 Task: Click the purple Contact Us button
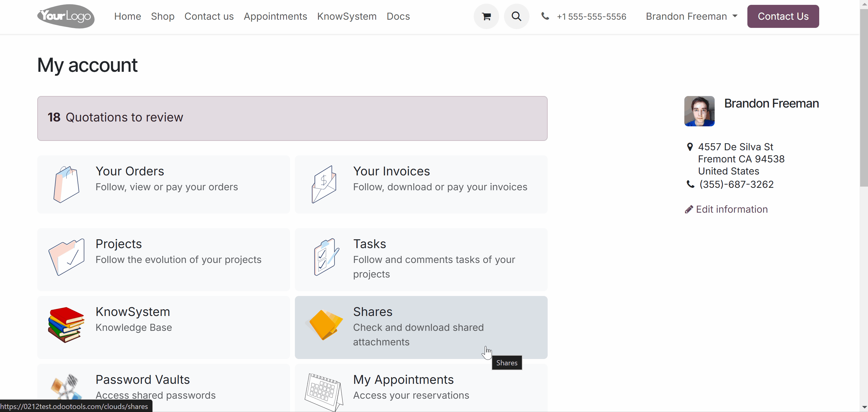click(783, 16)
